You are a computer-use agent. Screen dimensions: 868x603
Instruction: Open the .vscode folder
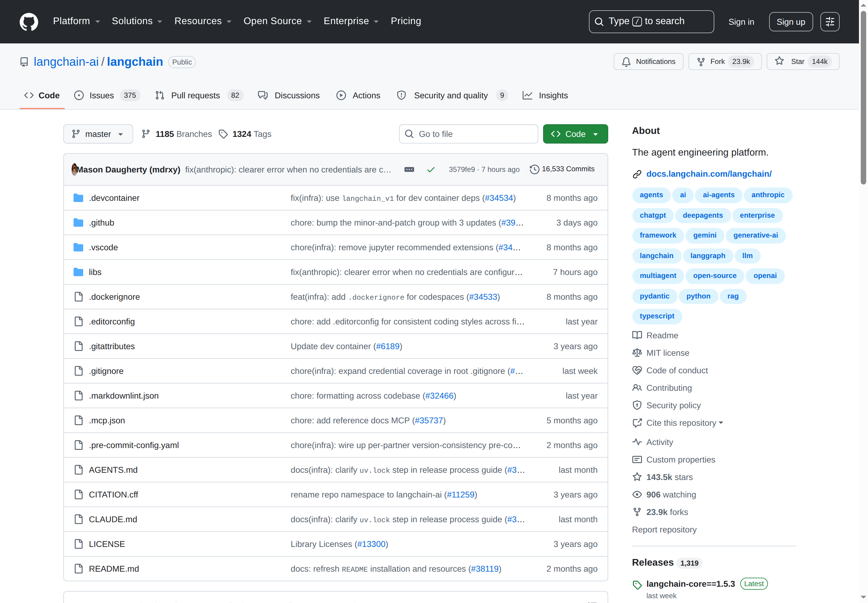pos(103,248)
